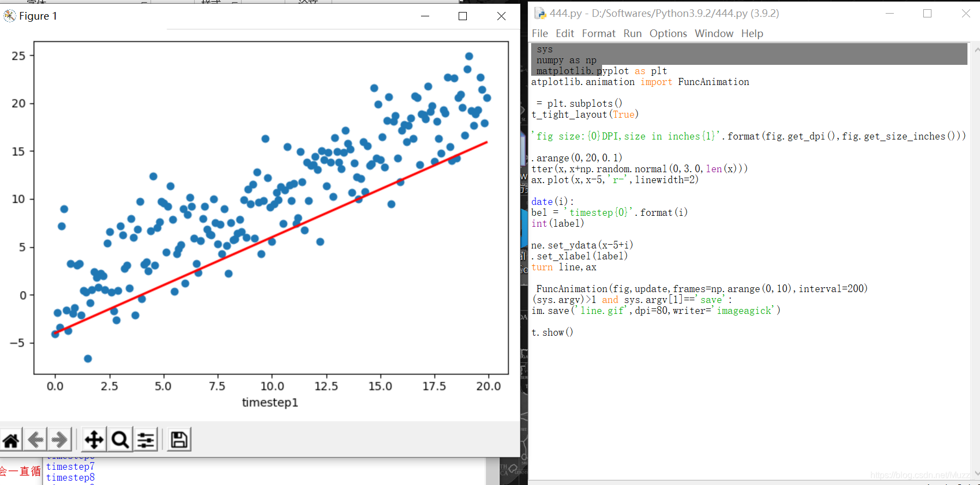980x485 pixels.
Task: Click the save('line.gif') code line
Action: point(656,311)
